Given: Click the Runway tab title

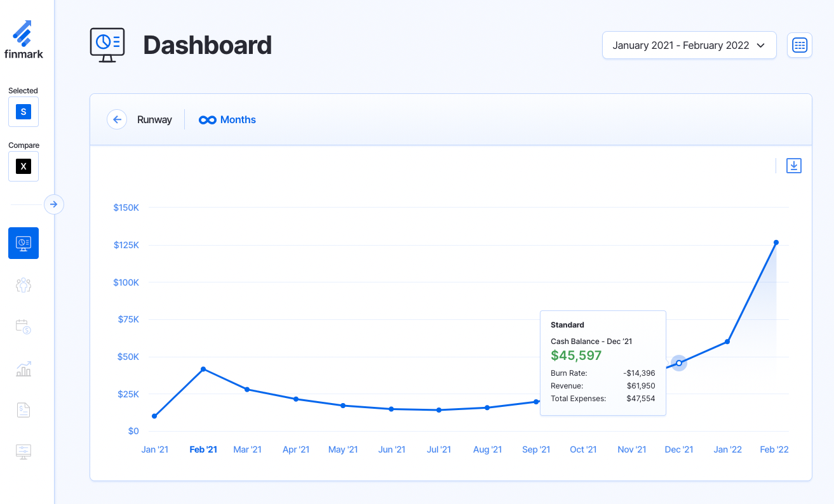Looking at the screenshot, I should pos(154,119).
